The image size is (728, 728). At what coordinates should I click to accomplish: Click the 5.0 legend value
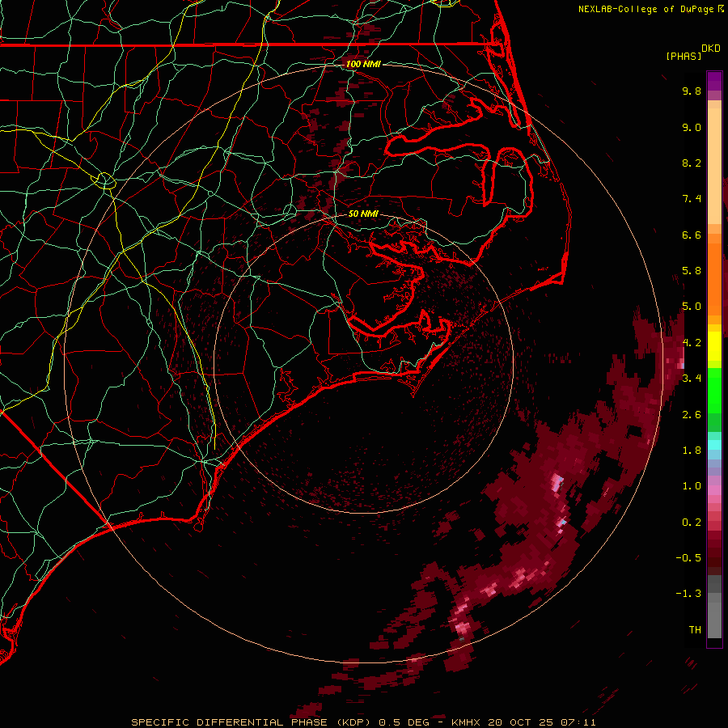point(692,307)
